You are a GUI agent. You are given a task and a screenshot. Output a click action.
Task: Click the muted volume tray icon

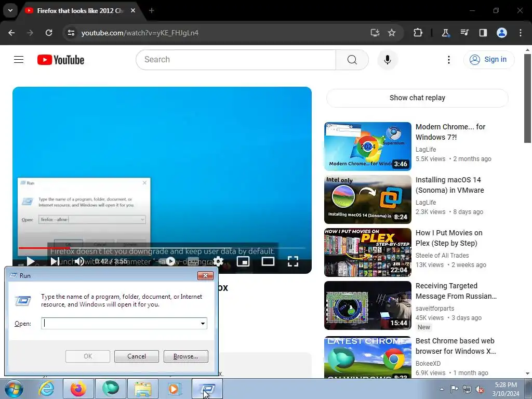[480, 389]
